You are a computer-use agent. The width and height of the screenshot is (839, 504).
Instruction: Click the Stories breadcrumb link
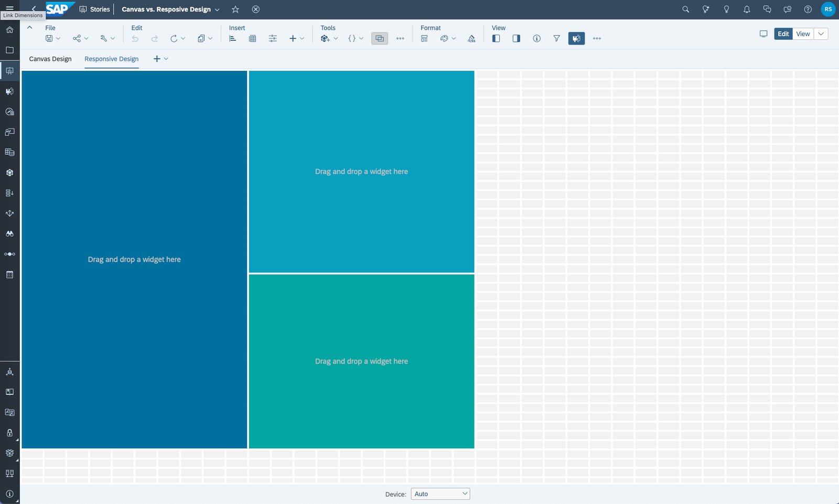(99, 9)
